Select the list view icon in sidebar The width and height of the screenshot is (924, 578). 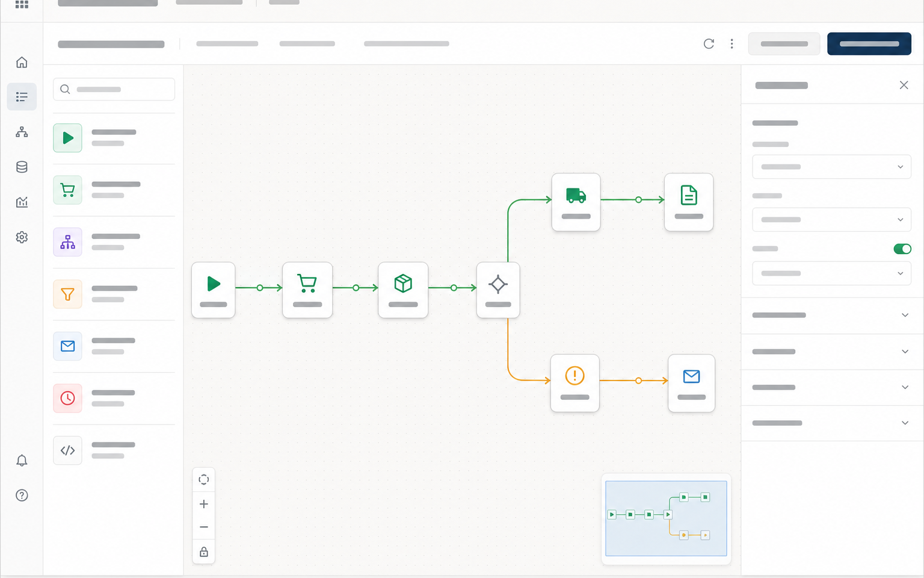pyautogui.click(x=22, y=96)
